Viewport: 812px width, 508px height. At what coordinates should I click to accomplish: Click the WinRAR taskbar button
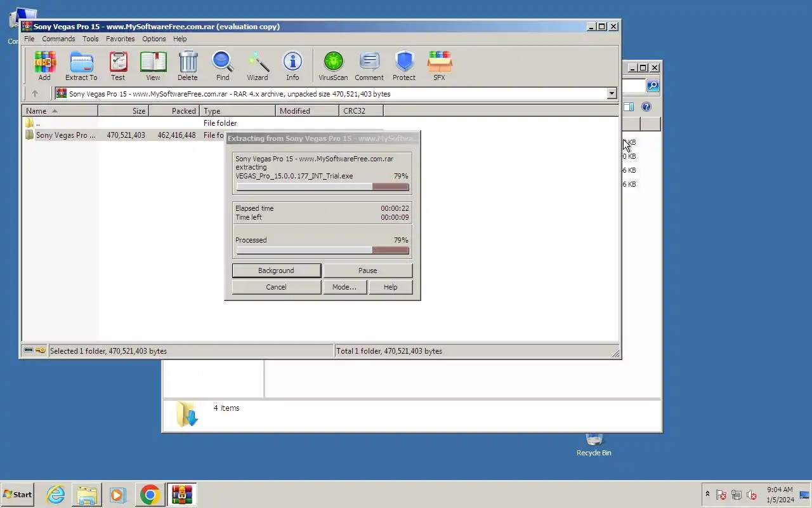click(181, 495)
